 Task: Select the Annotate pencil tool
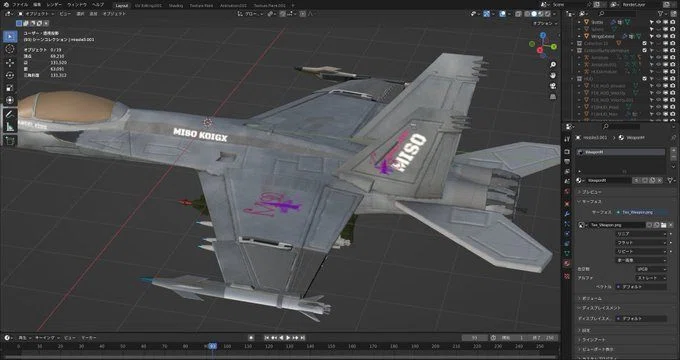pyautogui.click(x=10, y=115)
